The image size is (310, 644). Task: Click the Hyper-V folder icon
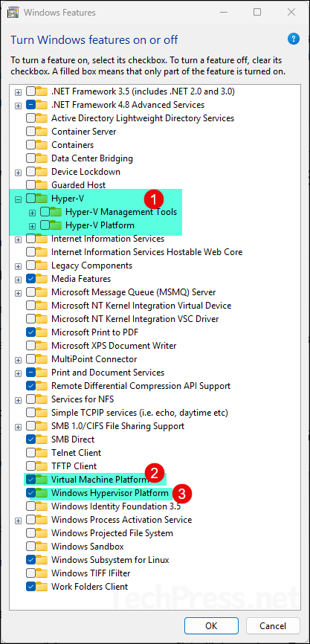[42, 199]
